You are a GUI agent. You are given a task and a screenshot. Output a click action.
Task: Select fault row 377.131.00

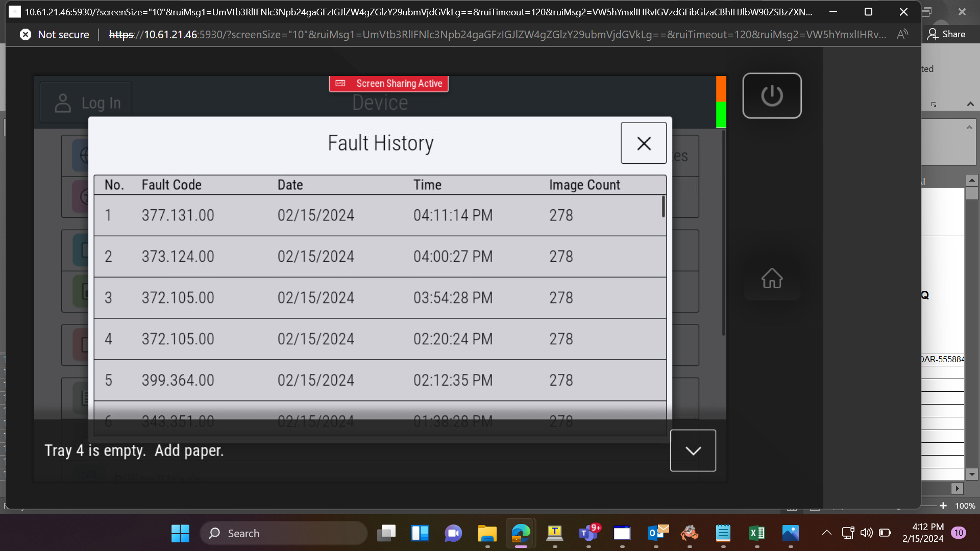pos(380,215)
